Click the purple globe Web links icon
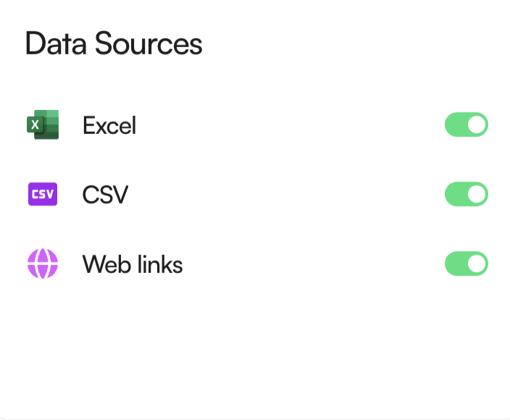 [x=43, y=264]
